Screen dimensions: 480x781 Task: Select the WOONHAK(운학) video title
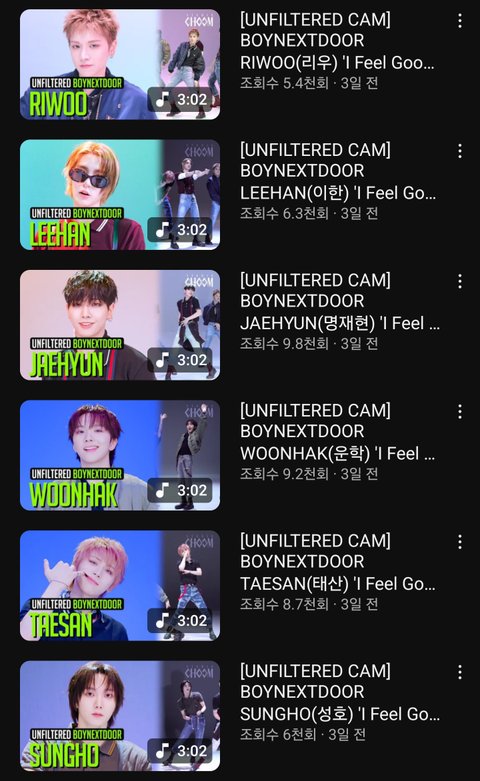[x=338, y=432]
